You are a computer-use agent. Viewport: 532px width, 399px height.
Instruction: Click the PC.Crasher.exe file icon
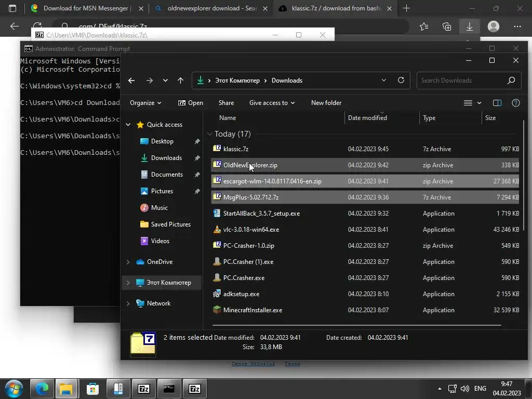pyautogui.click(x=217, y=277)
